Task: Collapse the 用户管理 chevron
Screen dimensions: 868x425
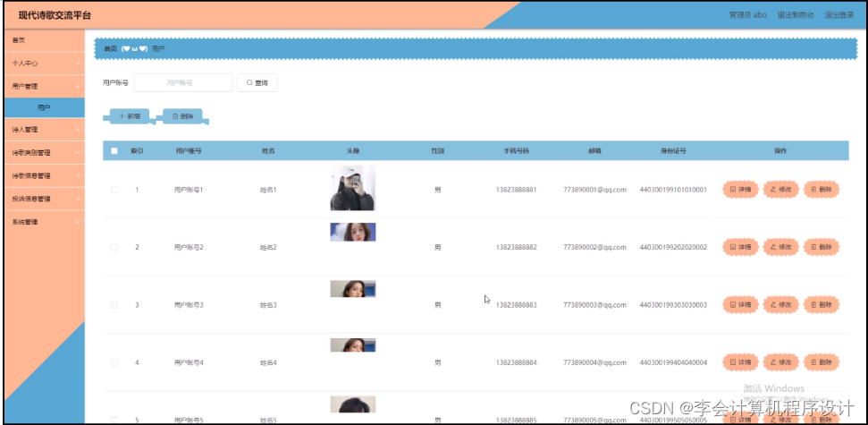Action: tap(78, 87)
